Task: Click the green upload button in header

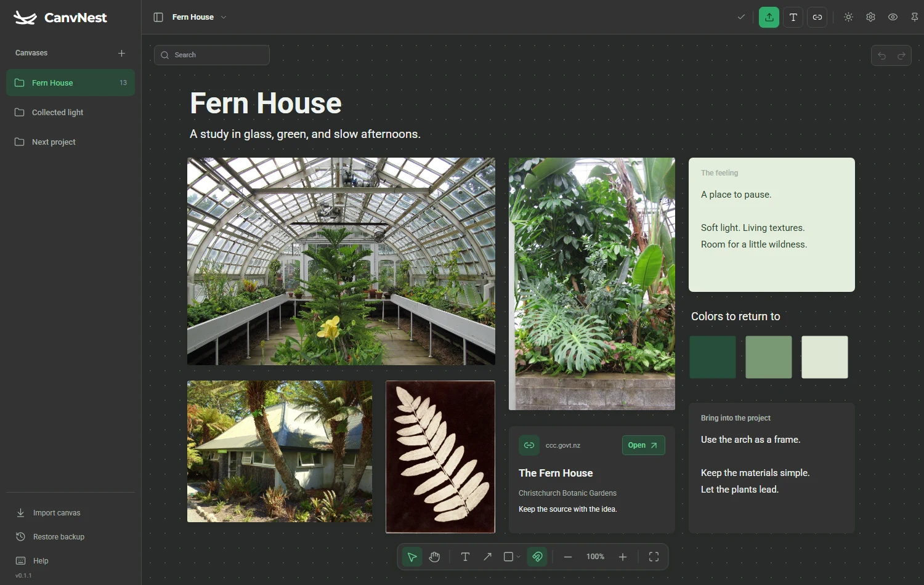Action: coord(769,17)
